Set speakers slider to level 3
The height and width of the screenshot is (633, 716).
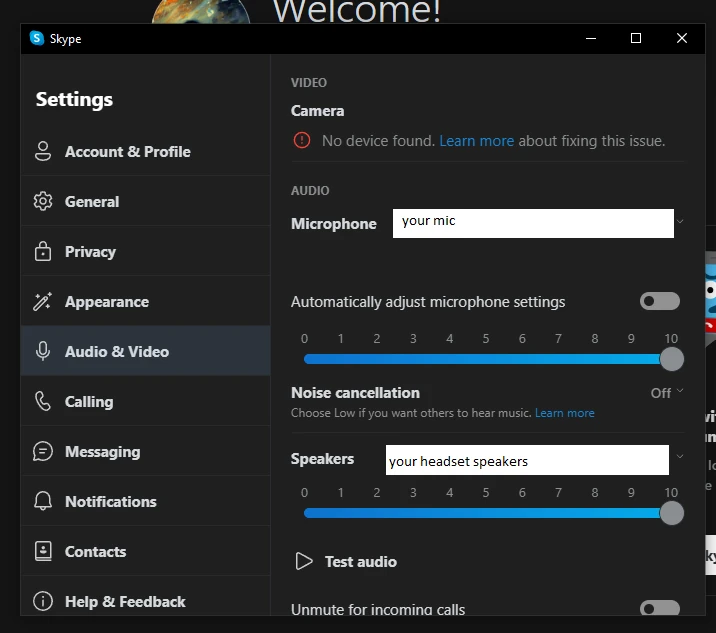(x=413, y=513)
